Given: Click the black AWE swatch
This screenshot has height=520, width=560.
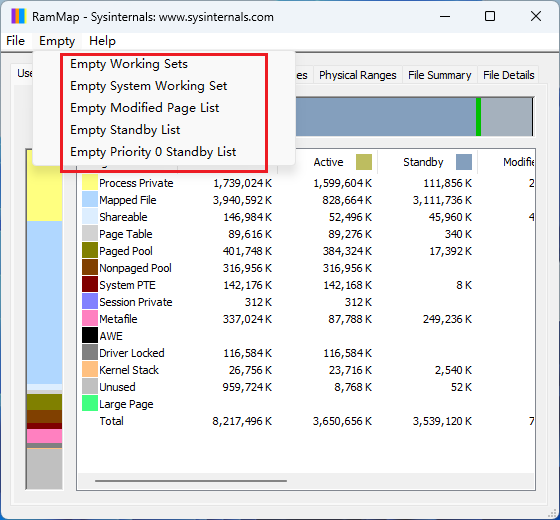Looking at the screenshot, I should point(90,336).
